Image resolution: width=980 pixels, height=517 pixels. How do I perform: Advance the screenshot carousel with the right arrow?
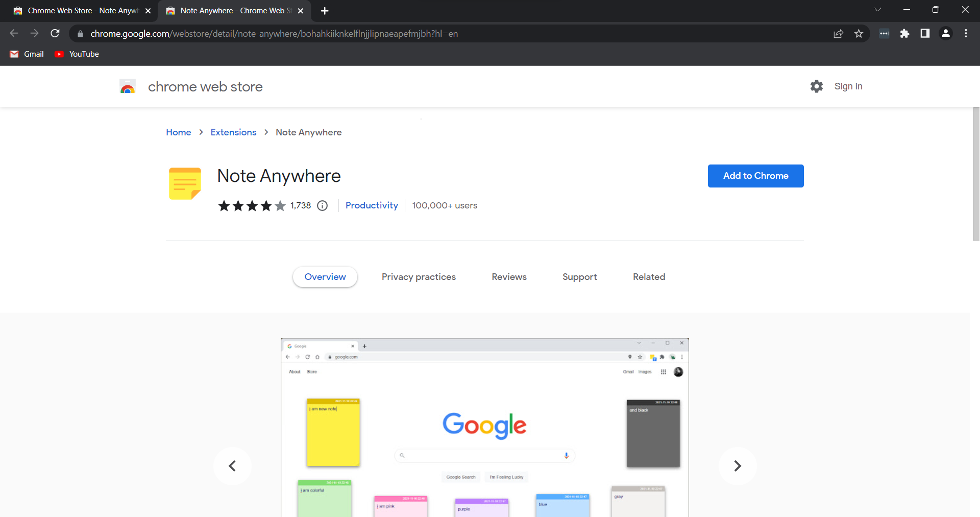[737, 465]
